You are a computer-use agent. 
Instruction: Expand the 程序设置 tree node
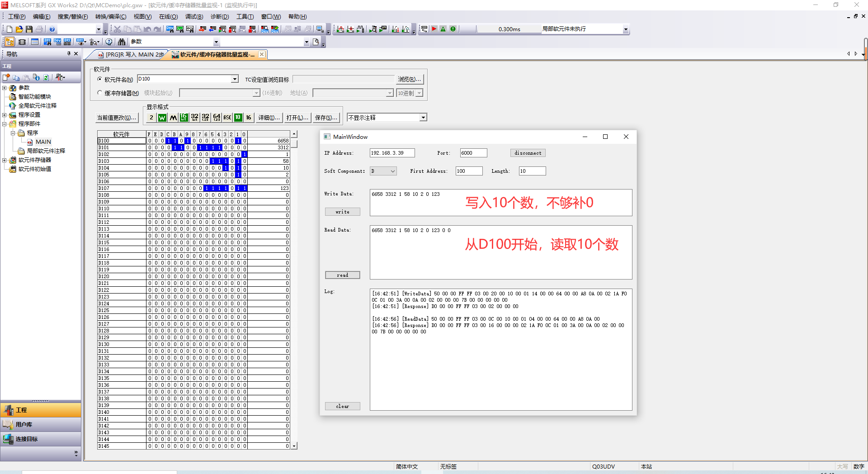(5, 115)
